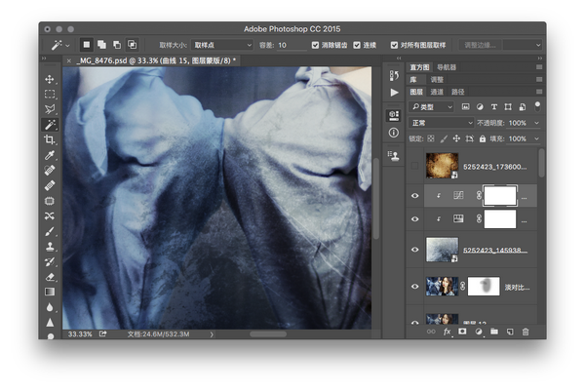The image size is (585, 392).
Task: Click Intersect with Selection mode icon
Action: (x=132, y=45)
